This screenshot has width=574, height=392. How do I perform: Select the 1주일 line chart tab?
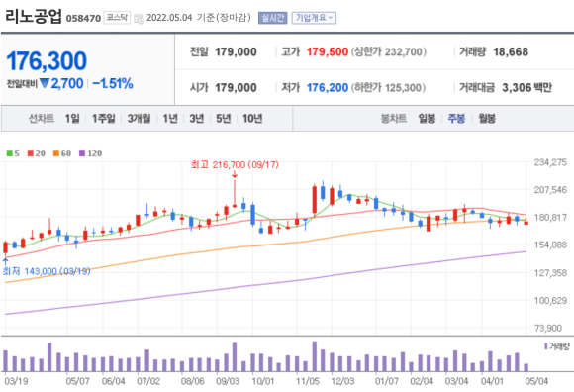(x=103, y=118)
